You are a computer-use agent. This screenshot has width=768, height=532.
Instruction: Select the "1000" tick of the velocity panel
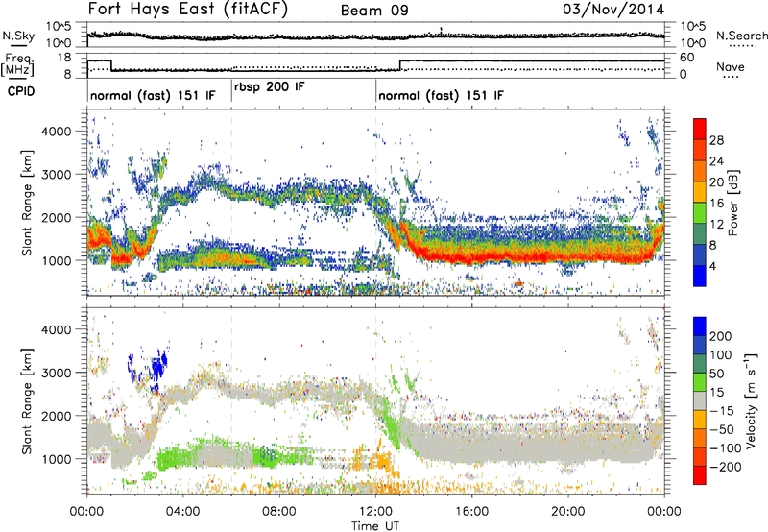[56, 459]
